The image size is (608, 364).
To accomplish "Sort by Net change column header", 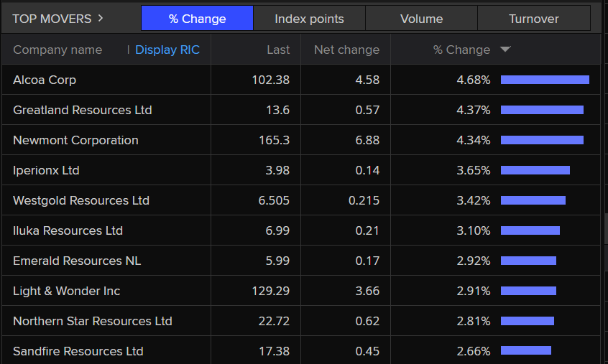I will pos(346,50).
